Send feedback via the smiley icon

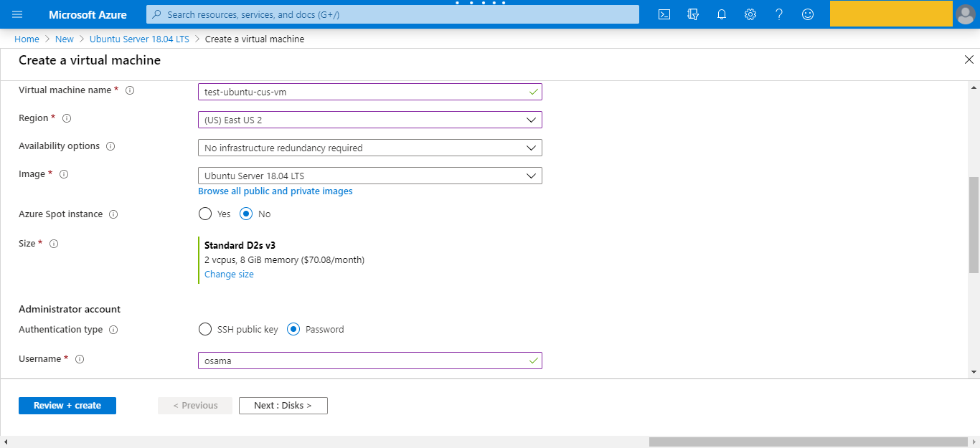click(808, 14)
